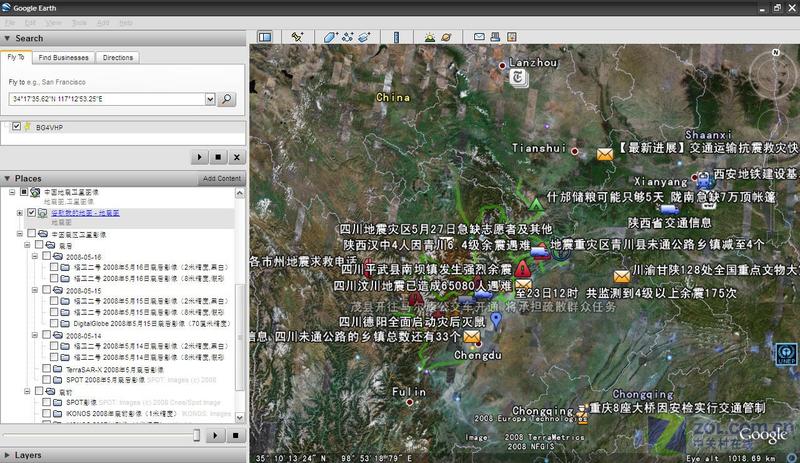The image size is (800, 463).
Task: Switch to the Fly To tab
Action: pyautogui.click(x=16, y=57)
